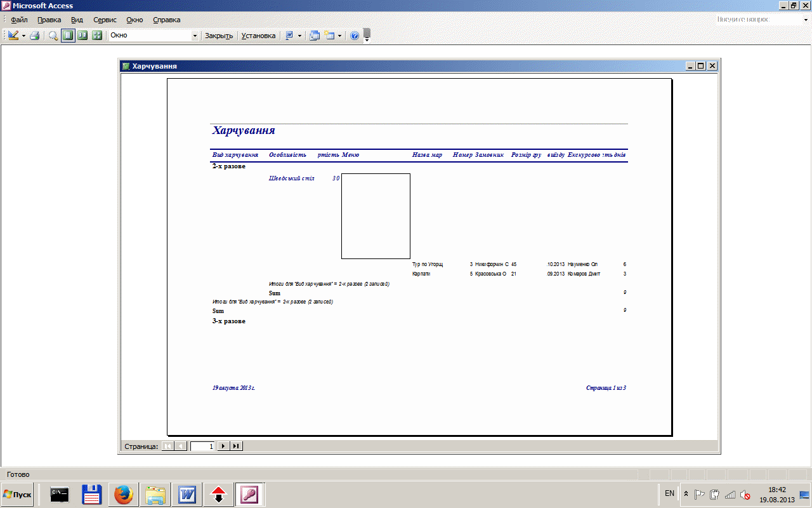Click the Design View icon in toolbar
Image resolution: width=812 pixels, height=508 pixels.
13,36
